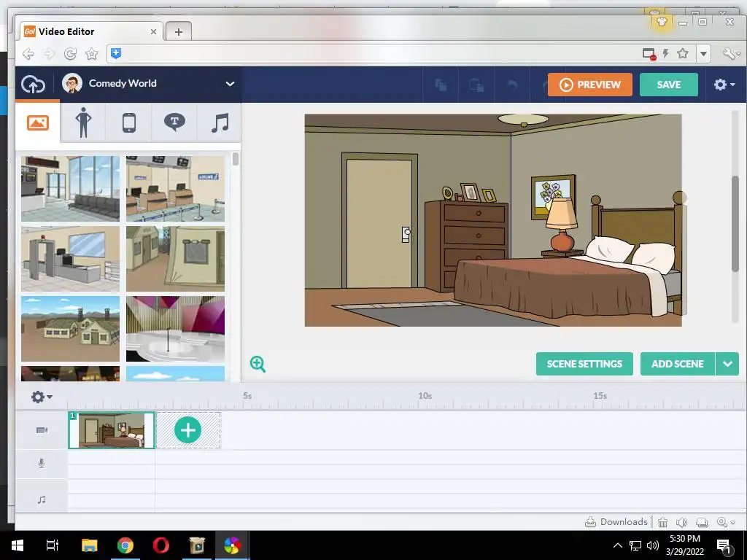Expand the Comedy World theme dropdown
Screen dimensions: 747x560
coord(230,84)
